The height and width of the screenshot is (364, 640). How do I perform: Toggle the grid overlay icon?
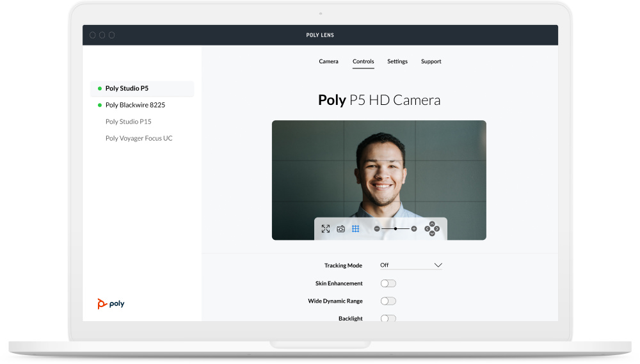pos(355,229)
